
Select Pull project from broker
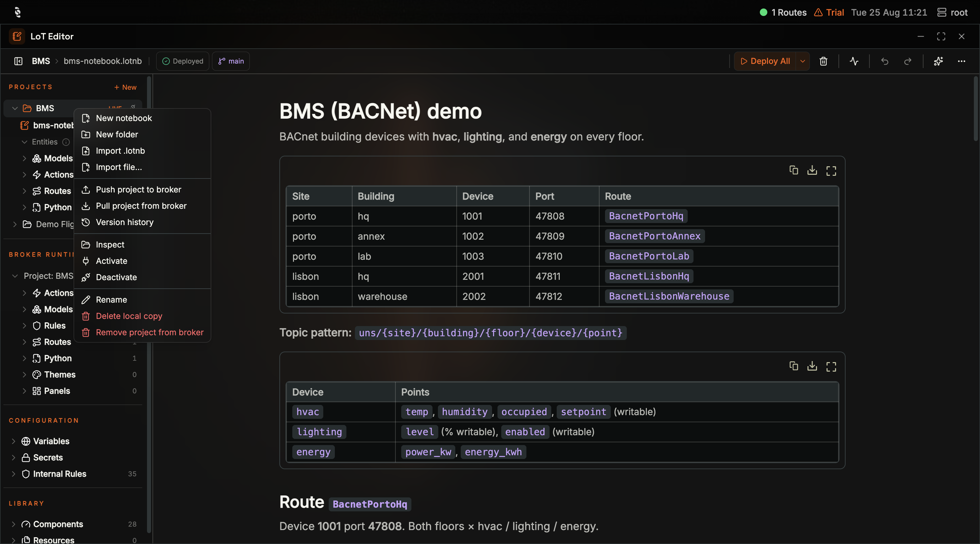pos(142,206)
